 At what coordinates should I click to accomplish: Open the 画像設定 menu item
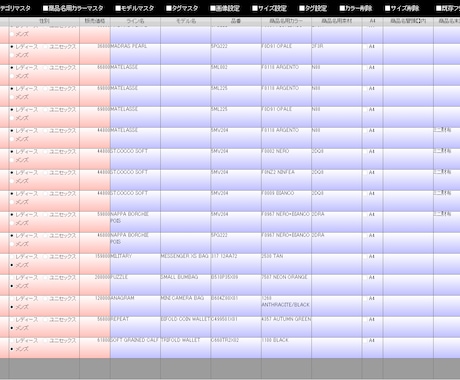(225, 8)
